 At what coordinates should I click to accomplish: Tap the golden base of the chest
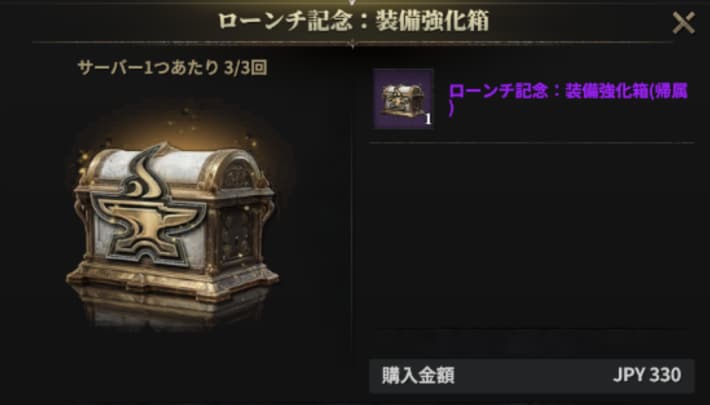tap(173, 280)
